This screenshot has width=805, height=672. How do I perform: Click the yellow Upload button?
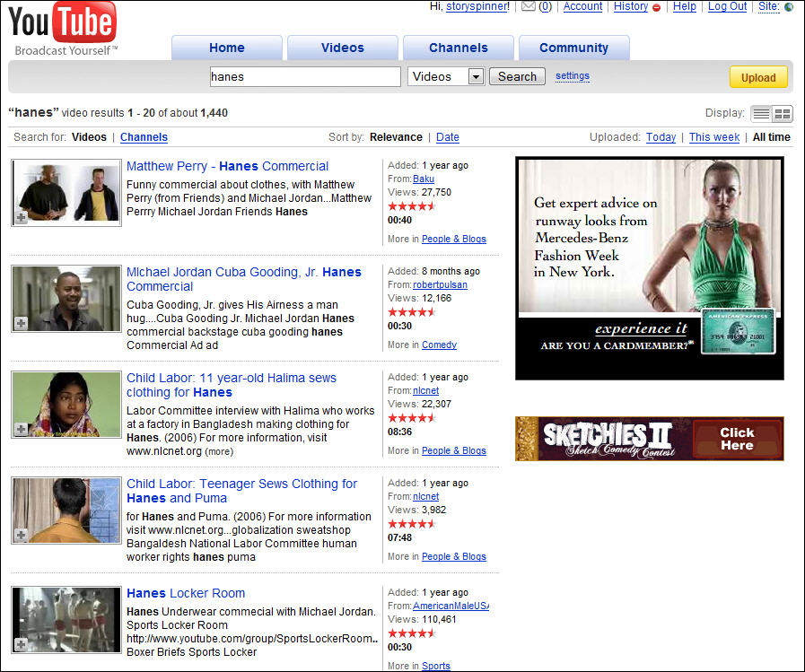(x=758, y=77)
